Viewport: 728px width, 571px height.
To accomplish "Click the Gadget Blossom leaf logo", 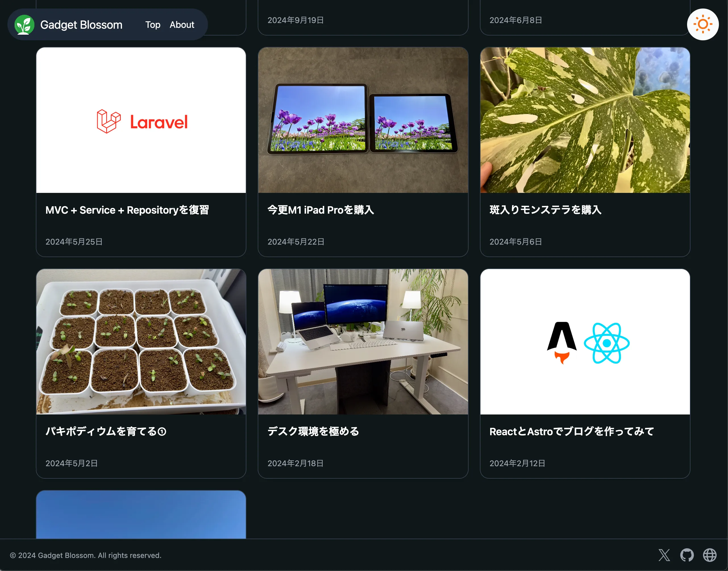I will pos(24,24).
